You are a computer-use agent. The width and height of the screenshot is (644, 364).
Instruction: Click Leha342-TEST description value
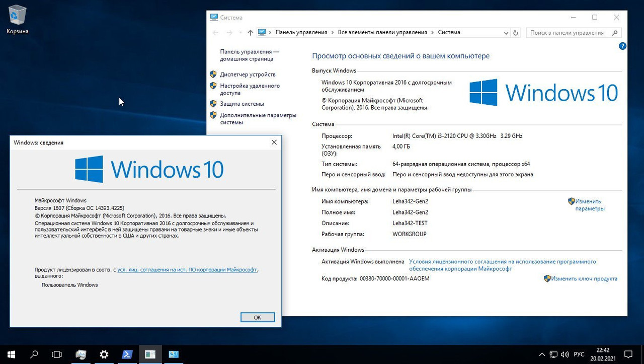(x=410, y=223)
